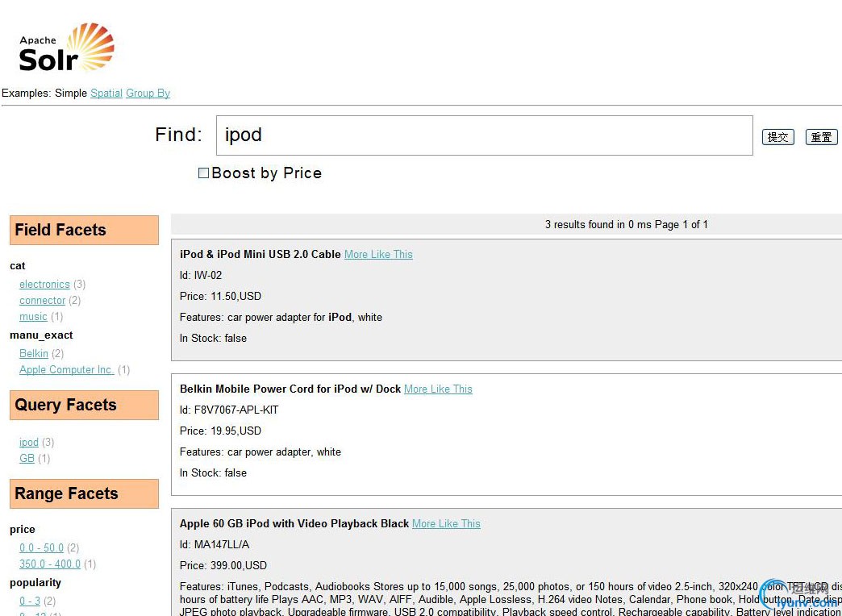Click the Field Facets heading
Image resolution: width=842 pixels, height=616 pixels.
[x=85, y=230]
